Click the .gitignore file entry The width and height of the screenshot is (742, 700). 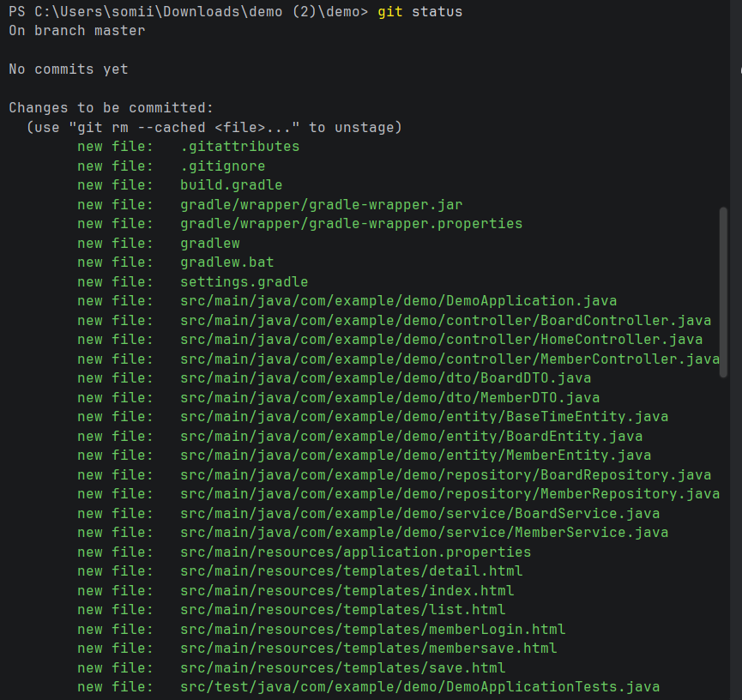coord(222,166)
